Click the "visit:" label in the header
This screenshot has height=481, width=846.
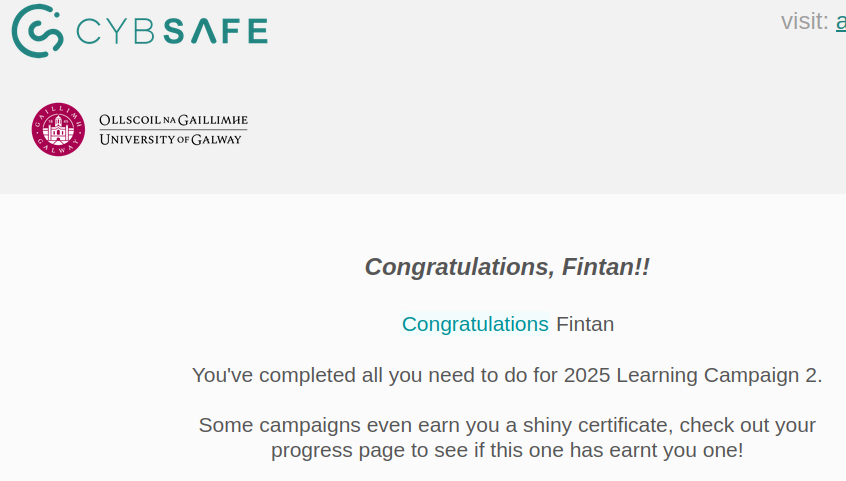[804, 21]
